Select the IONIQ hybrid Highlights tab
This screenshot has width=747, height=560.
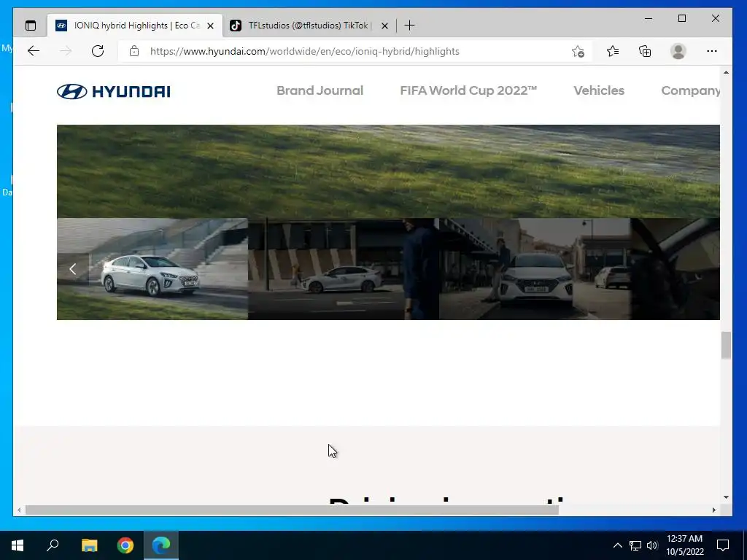coord(135,26)
